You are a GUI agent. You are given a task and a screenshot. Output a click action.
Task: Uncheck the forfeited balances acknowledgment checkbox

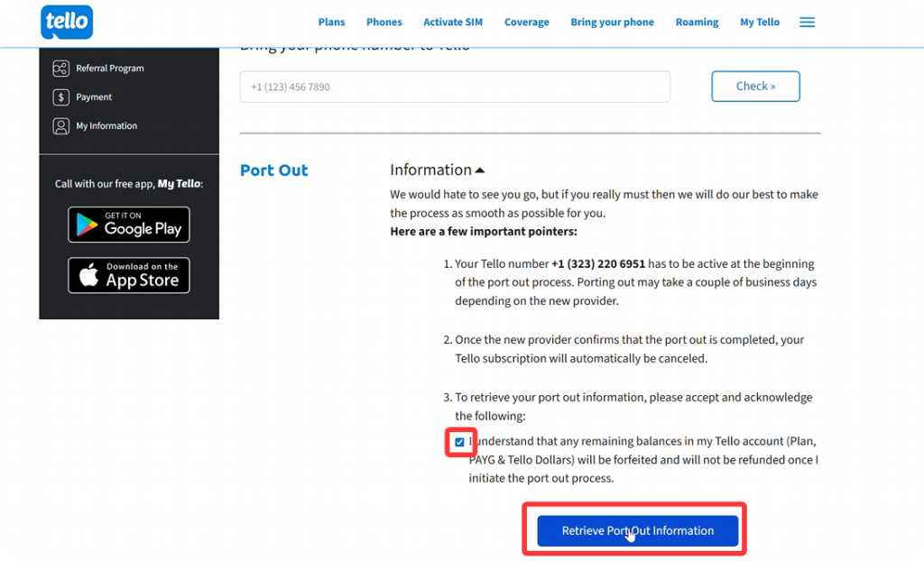pos(459,442)
